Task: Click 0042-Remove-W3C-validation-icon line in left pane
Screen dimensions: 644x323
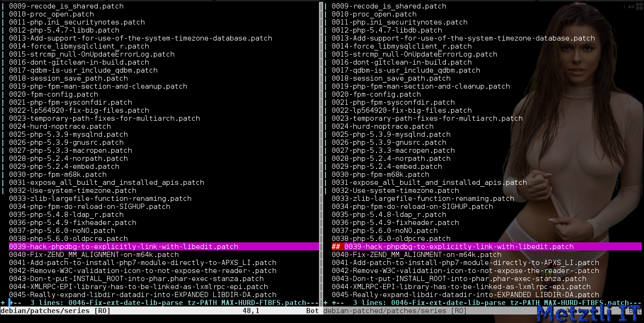Action: (x=142, y=271)
